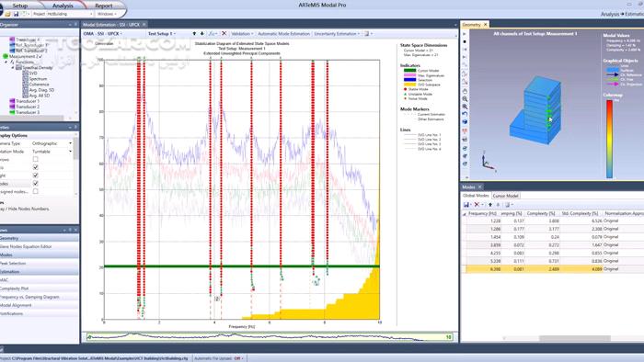Open the Modal Alignment window
The width and height of the screenshot is (644, 362).
16,305
